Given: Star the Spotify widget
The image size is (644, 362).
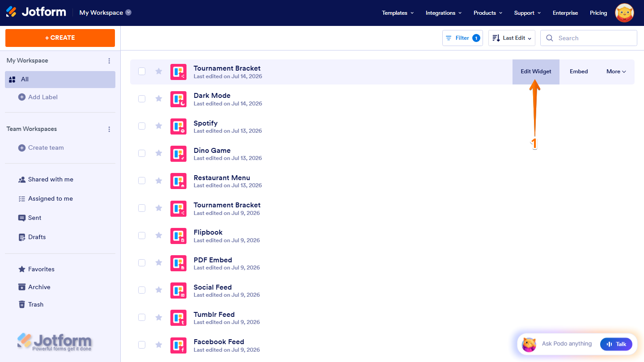Looking at the screenshot, I should 159,126.
